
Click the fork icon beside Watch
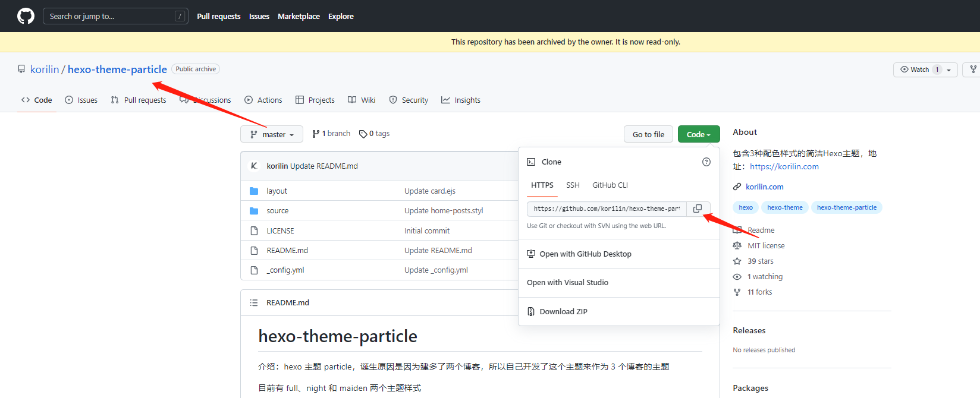tap(973, 70)
